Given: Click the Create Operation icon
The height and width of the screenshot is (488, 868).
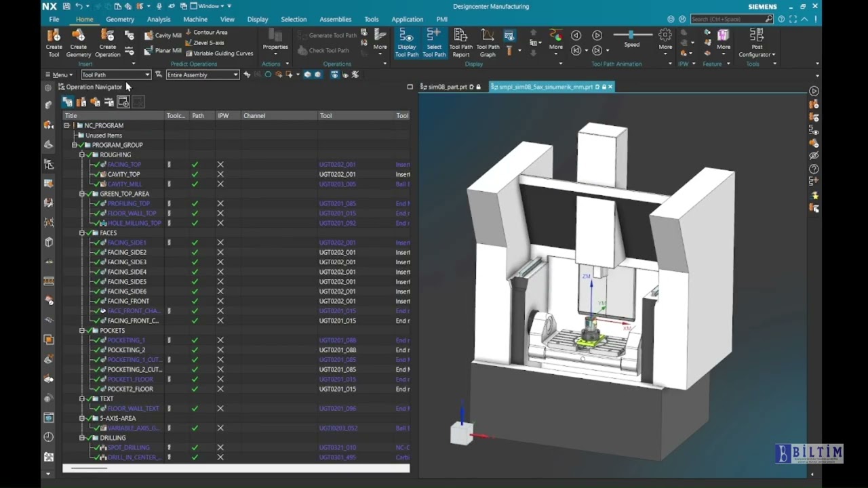Looking at the screenshot, I should (x=107, y=43).
